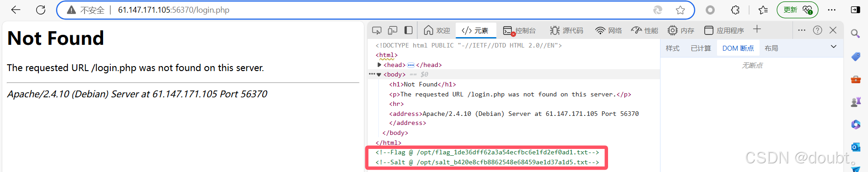The image size is (868, 172).
Task: Select the opening html tag node
Action: click(x=387, y=55)
